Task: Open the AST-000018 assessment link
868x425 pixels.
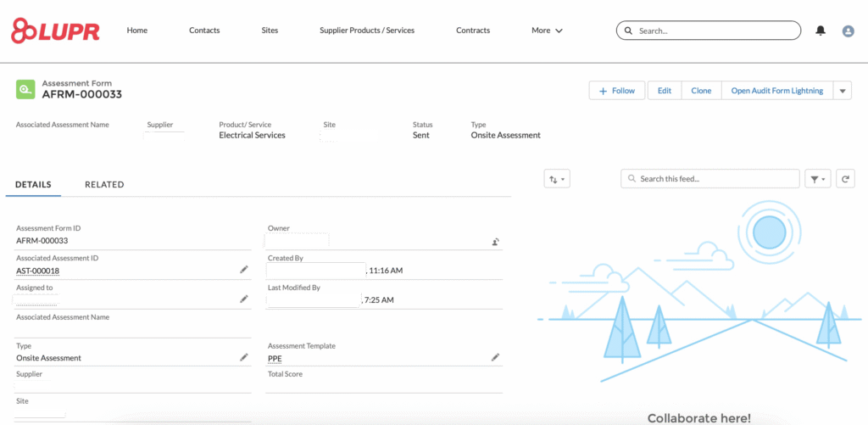Action: click(x=37, y=271)
